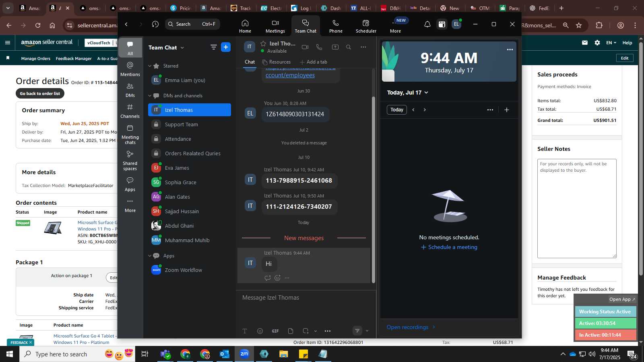Image resolution: width=644 pixels, height=362 pixels.
Task: Open the history clock icon
Action: tap(155, 24)
